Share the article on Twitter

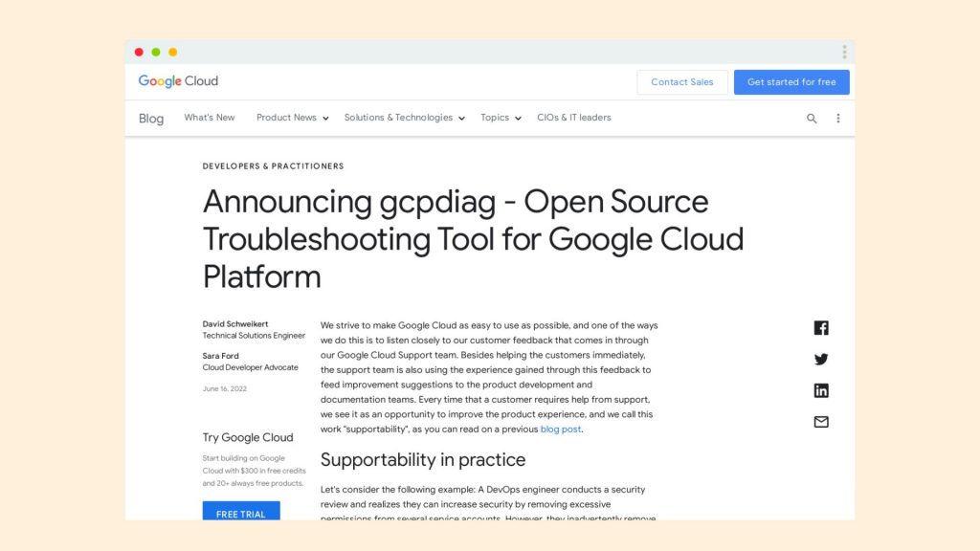821,359
